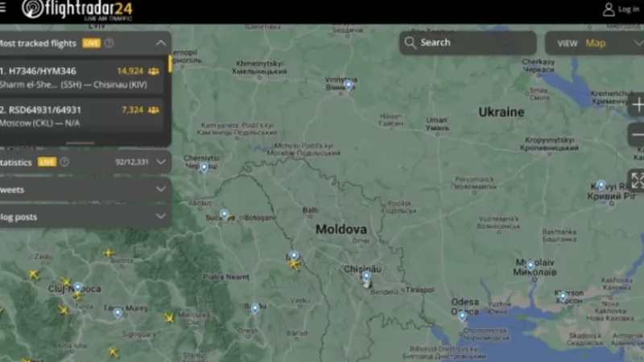
Task: Click the yellow scrollbar in flights list
Action: [x=170, y=64]
